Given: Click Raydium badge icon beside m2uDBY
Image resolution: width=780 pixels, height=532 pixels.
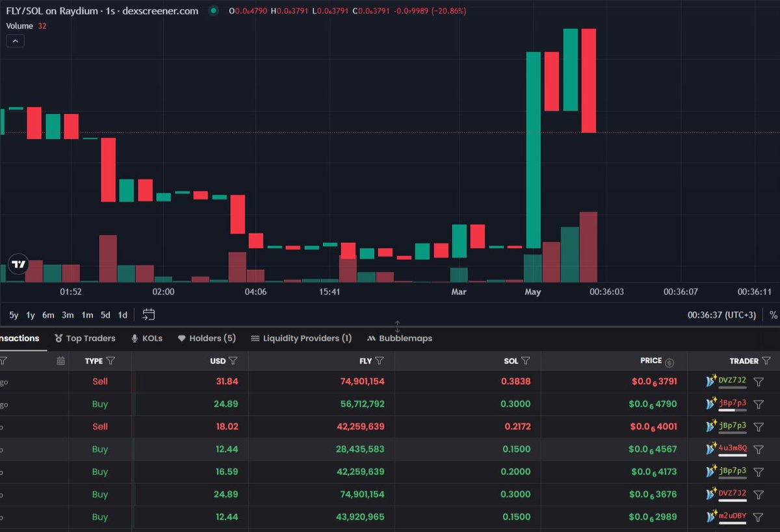Looking at the screenshot, I should click(711, 516).
